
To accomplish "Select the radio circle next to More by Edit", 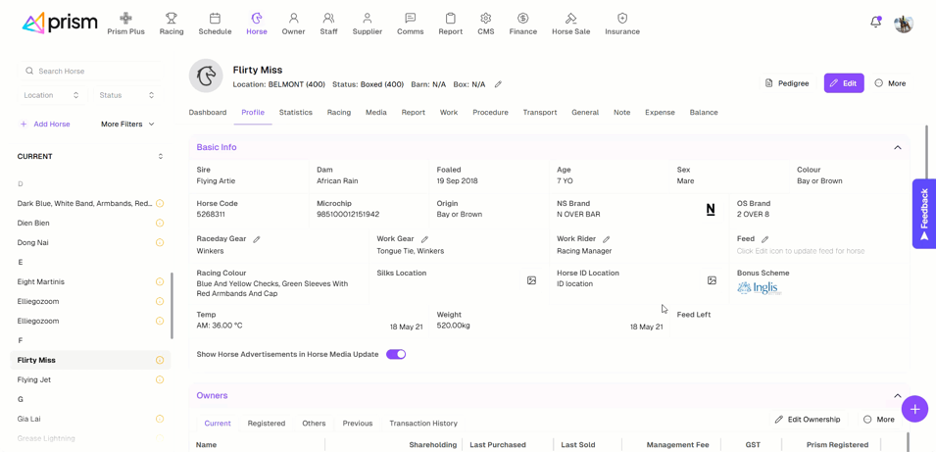I will click(x=879, y=83).
